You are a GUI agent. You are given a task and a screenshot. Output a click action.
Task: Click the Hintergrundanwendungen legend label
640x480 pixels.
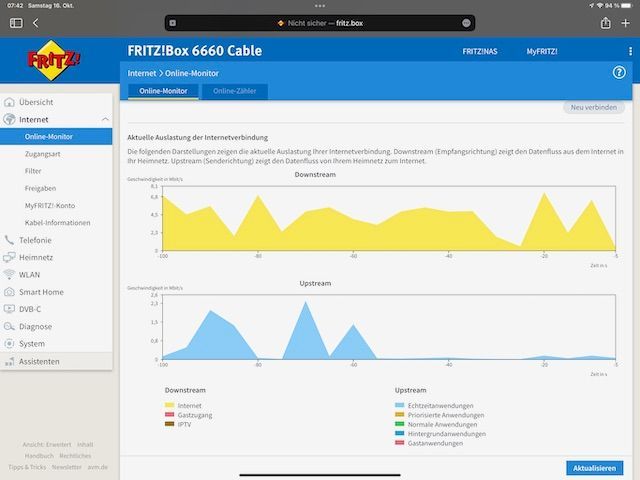pos(447,434)
